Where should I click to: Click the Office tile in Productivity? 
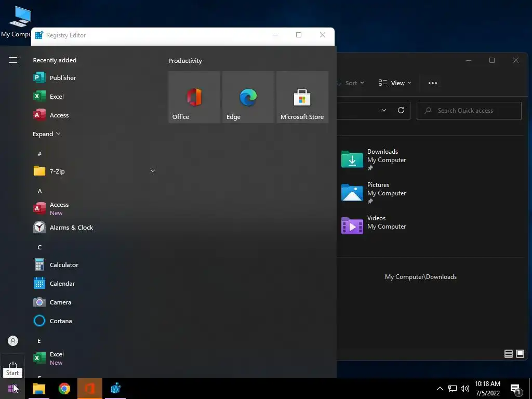(194, 97)
